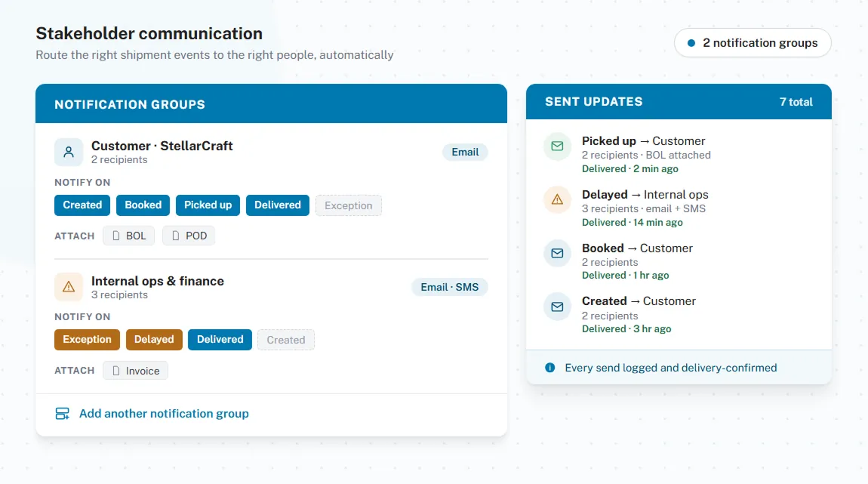This screenshot has width=868, height=484.
Task: Select the BOL attachment chip
Action: click(128, 236)
